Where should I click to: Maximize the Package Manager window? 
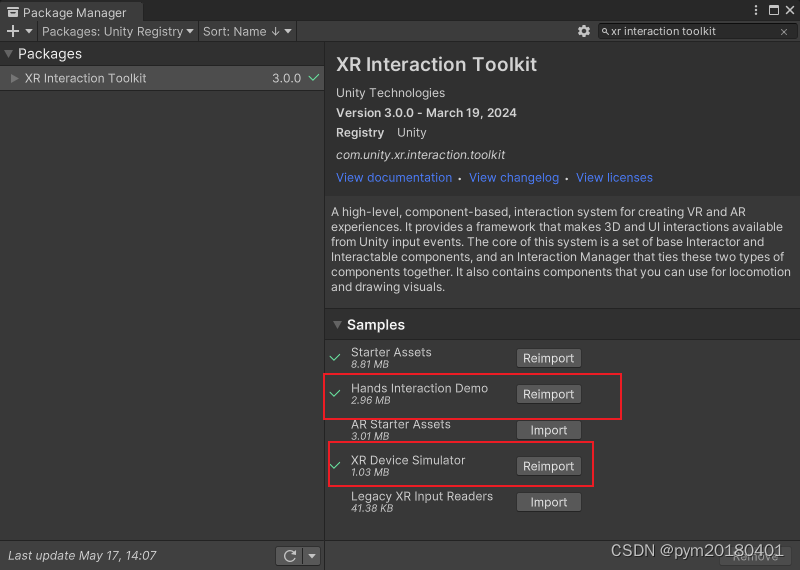(774, 10)
